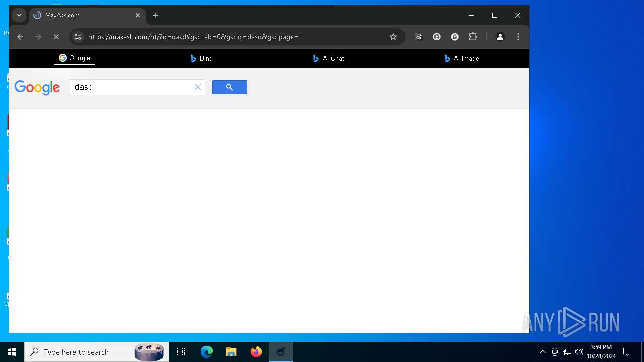Click the taskbar search box
Image resolution: width=644 pixels, height=362 pixels.
click(x=97, y=352)
